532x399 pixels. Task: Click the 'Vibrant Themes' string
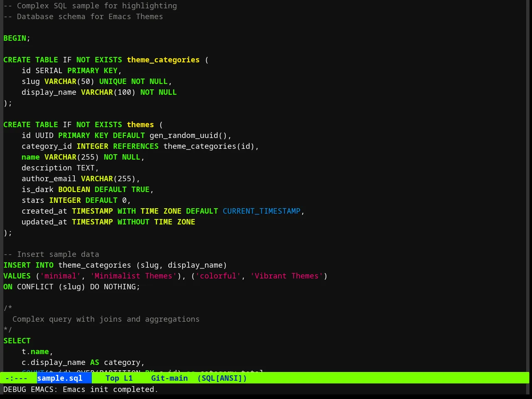pos(287,276)
